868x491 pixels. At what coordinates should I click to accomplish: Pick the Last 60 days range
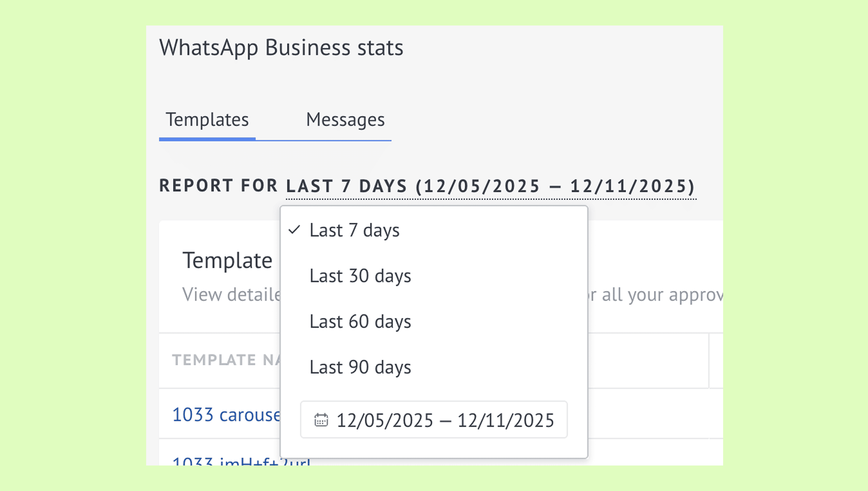coord(360,321)
